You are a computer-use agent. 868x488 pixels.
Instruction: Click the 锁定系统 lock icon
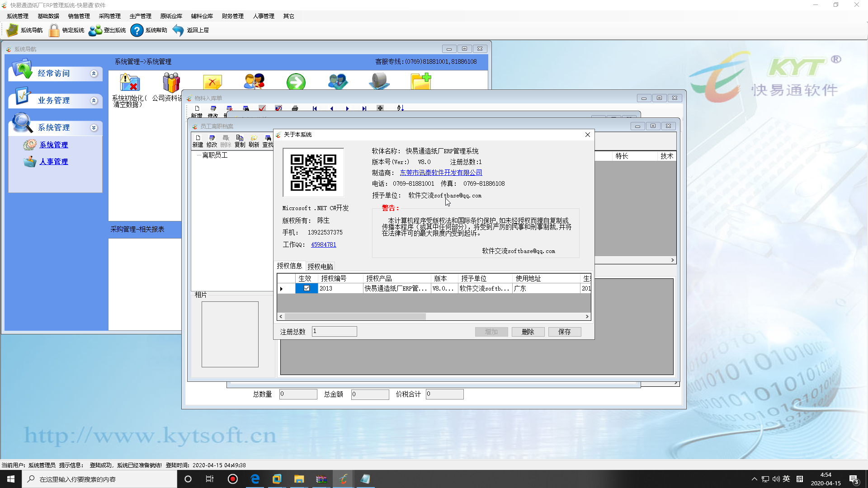click(x=54, y=30)
